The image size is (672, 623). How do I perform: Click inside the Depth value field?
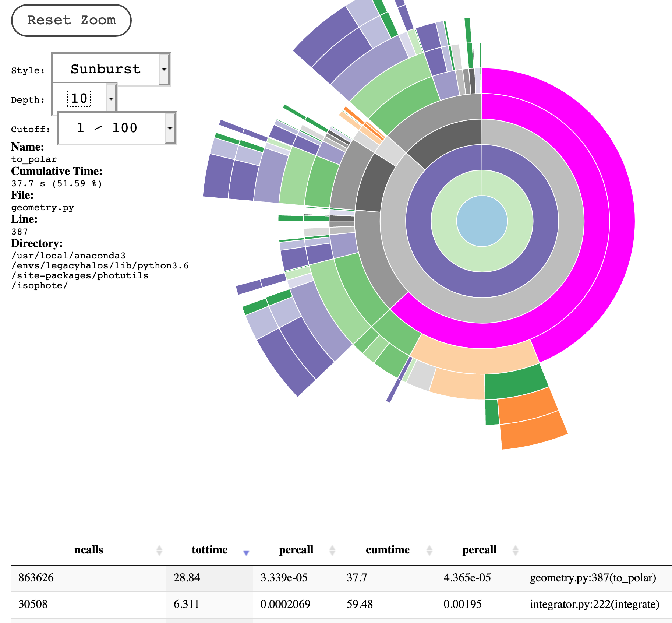[x=79, y=98]
